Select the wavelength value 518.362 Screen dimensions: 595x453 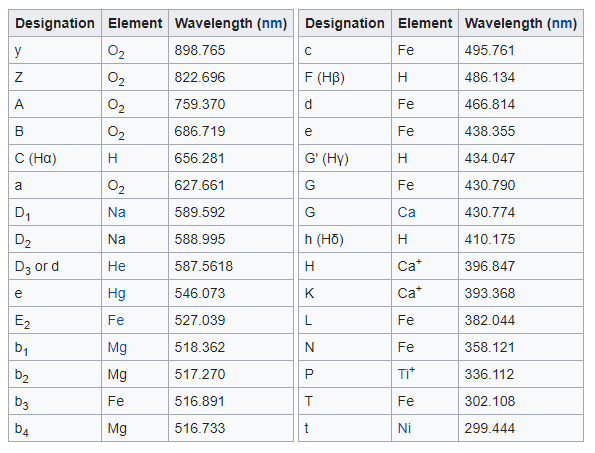(x=200, y=347)
